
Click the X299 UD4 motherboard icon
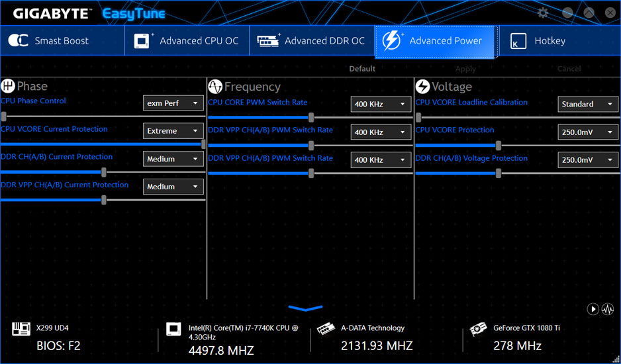(21, 329)
